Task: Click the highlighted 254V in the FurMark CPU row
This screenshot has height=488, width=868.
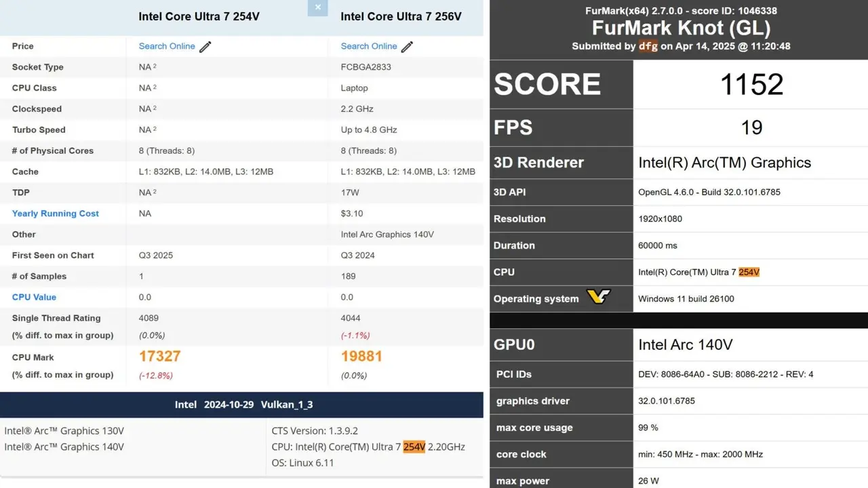Action: (749, 272)
